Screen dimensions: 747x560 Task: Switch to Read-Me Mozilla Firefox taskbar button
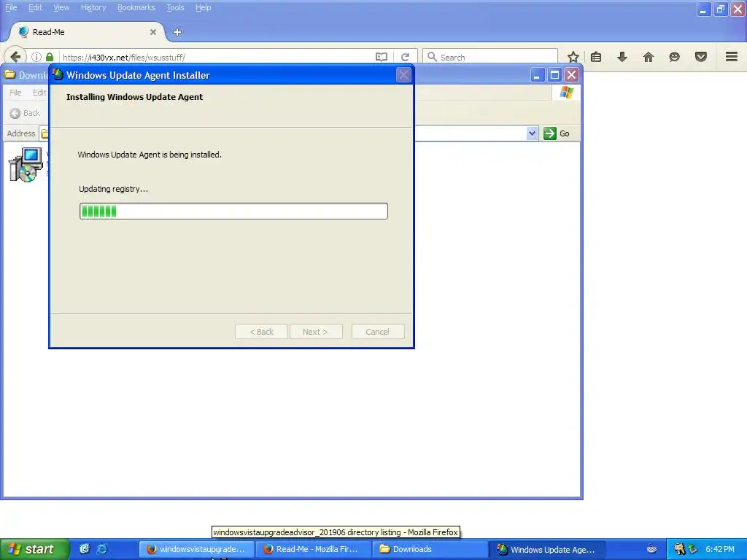(x=314, y=549)
